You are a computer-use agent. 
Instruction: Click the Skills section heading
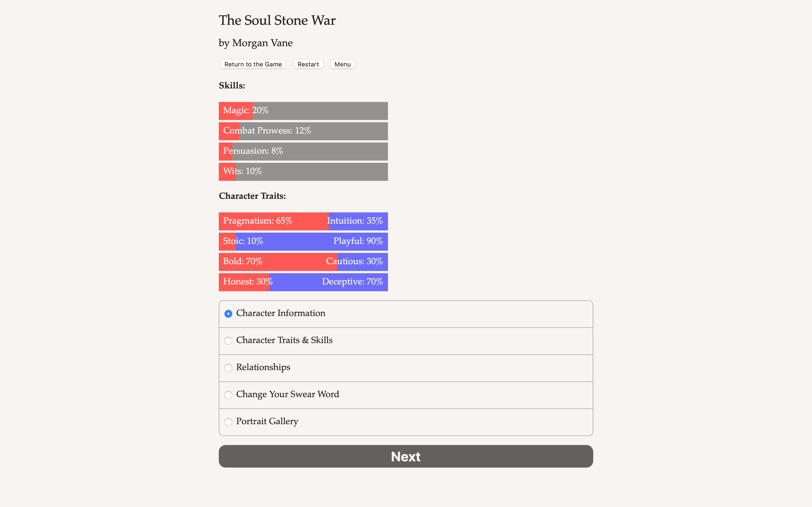tap(231, 86)
